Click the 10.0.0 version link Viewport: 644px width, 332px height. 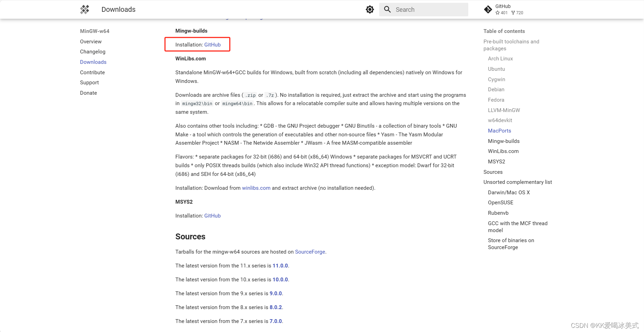click(x=280, y=279)
